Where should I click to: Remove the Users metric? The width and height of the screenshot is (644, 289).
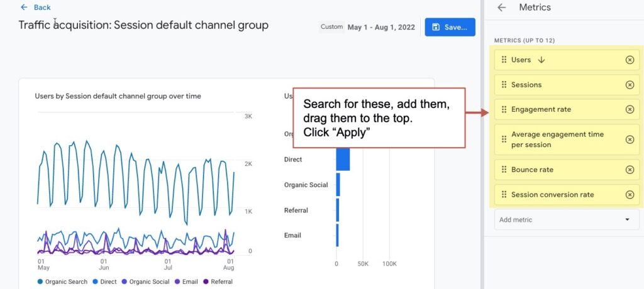pos(630,60)
